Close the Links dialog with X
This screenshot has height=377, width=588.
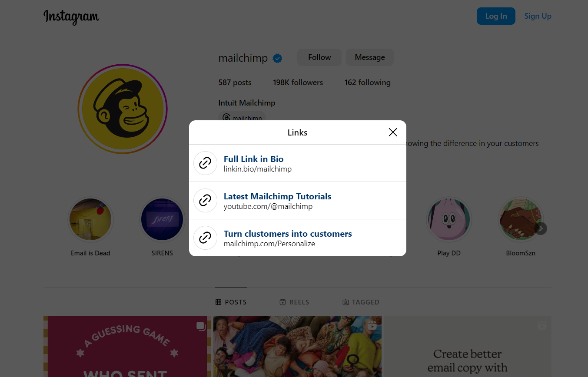pyautogui.click(x=393, y=132)
